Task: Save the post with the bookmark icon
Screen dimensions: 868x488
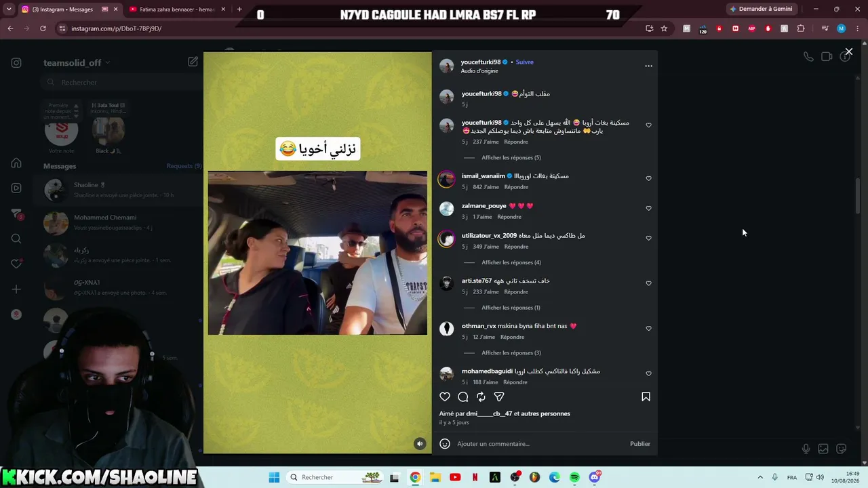Action: pyautogui.click(x=646, y=396)
